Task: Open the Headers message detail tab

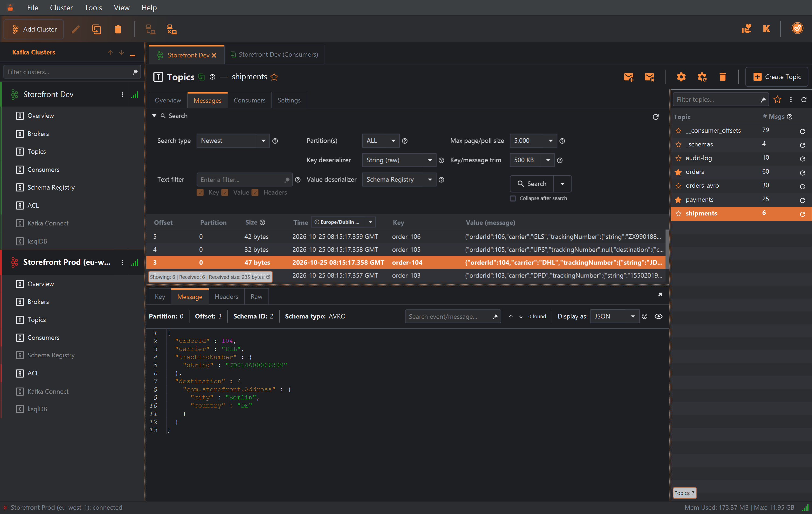Action: tap(226, 296)
